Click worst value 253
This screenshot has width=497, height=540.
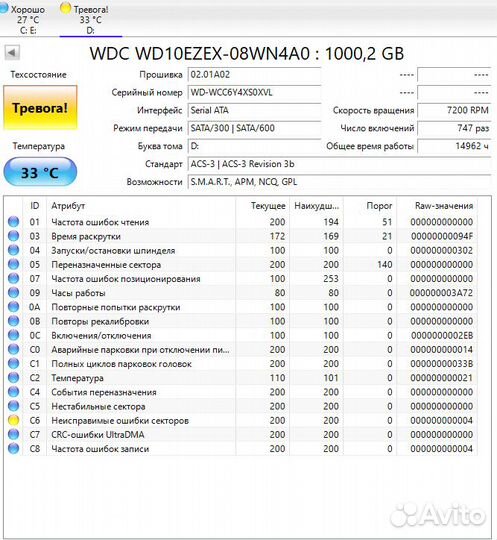pyautogui.click(x=331, y=279)
